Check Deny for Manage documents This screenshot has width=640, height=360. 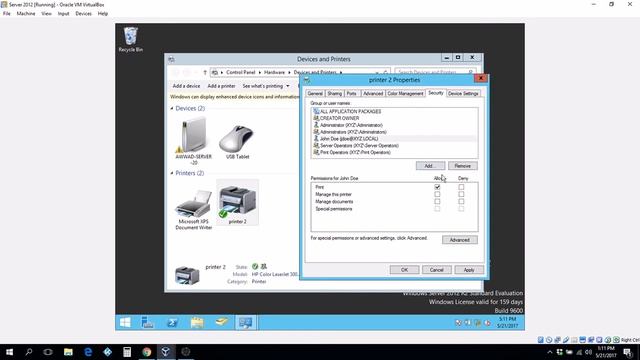click(461, 201)
